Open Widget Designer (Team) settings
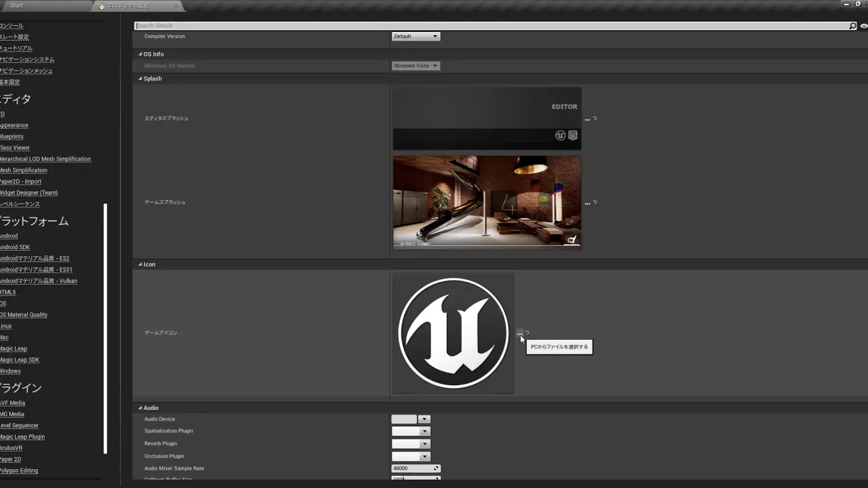The width and height of the screenshot is (868, 488). tap(28, 193)
